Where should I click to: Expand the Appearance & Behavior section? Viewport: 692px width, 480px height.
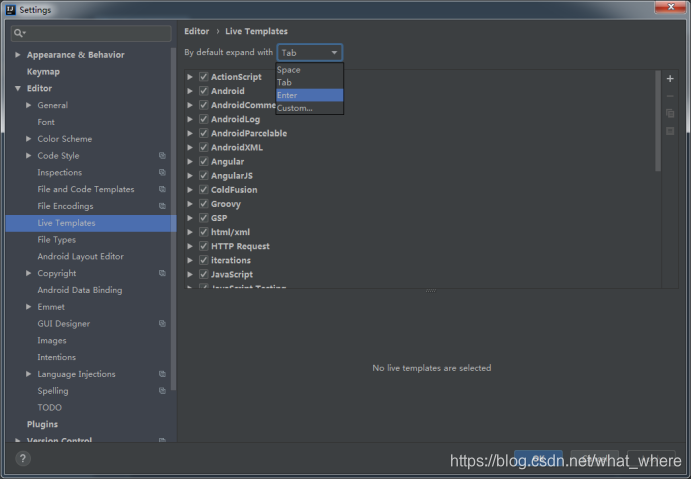click(18, 55)
